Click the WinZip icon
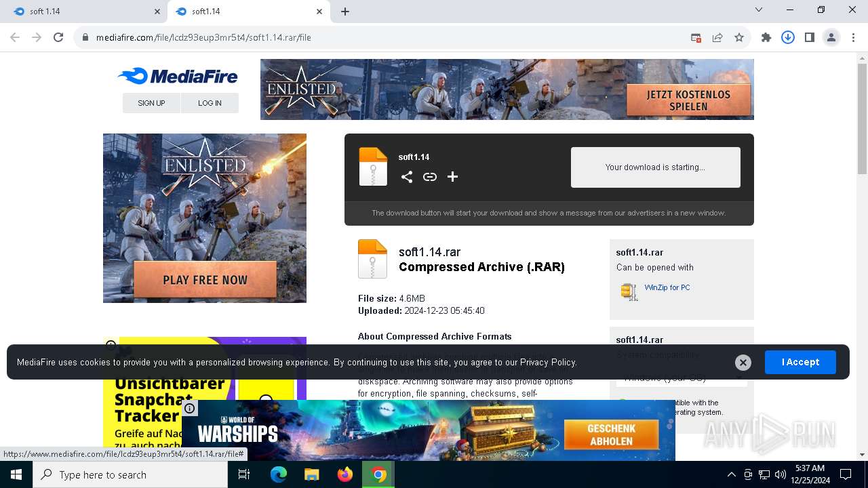Screen dimensions: 868x488 tap(629, 291)
